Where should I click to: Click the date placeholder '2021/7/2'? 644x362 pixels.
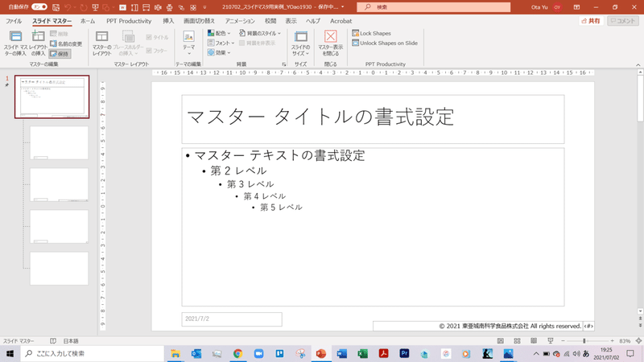point(232,319)
